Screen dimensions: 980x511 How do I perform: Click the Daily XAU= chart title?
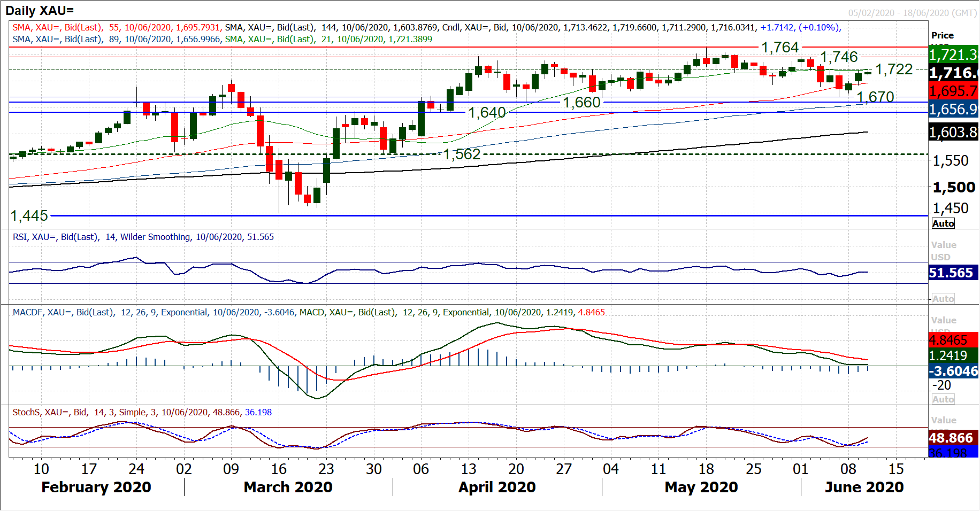[40, 11]
